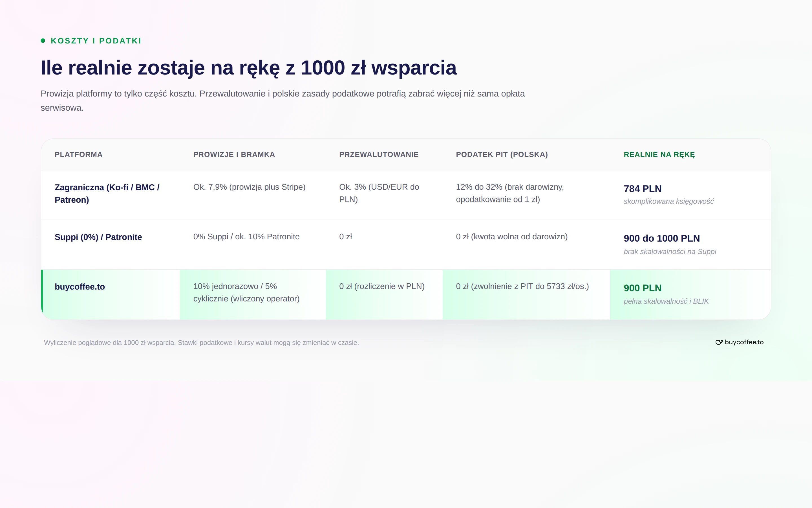Click the note 'brak skalowalności na Suppi'
This screenshot has width=812, height=508.
(x=670, y=251)
